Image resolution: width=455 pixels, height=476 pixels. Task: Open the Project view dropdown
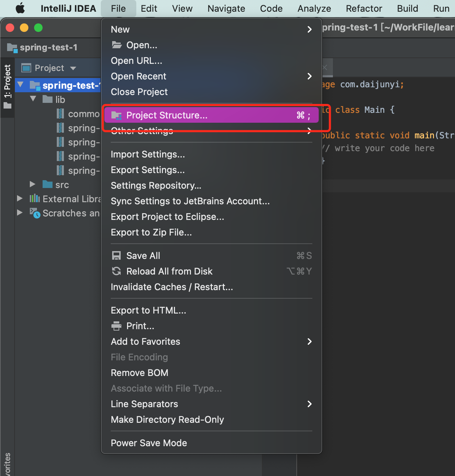(x=73, y=68)
